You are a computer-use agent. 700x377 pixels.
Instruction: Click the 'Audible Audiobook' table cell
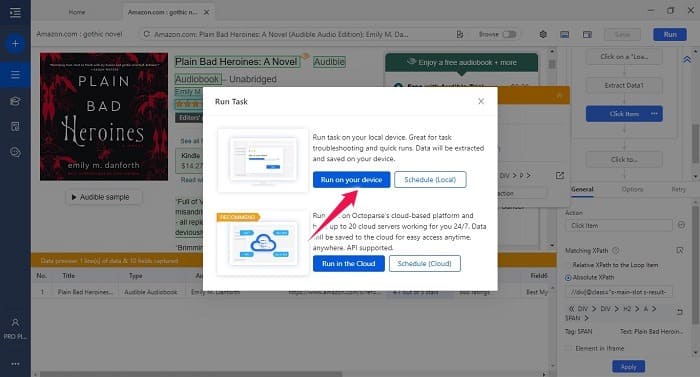coord(151,292)
